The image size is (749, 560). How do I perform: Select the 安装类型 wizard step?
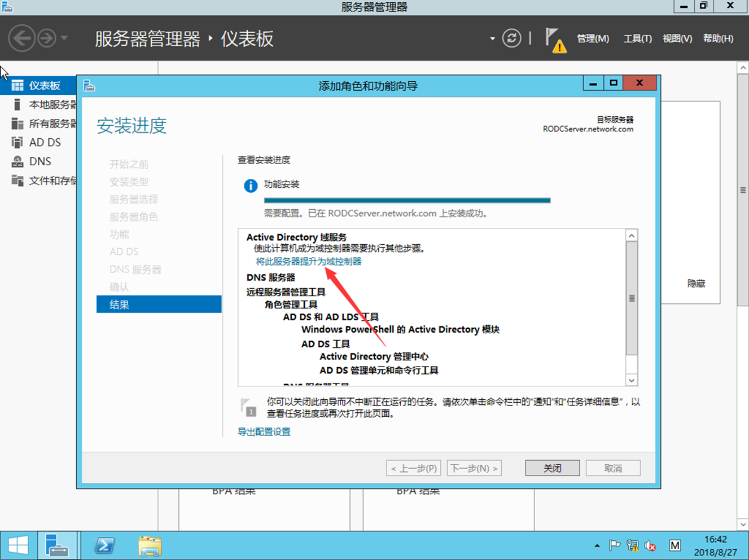pos(129,182)
